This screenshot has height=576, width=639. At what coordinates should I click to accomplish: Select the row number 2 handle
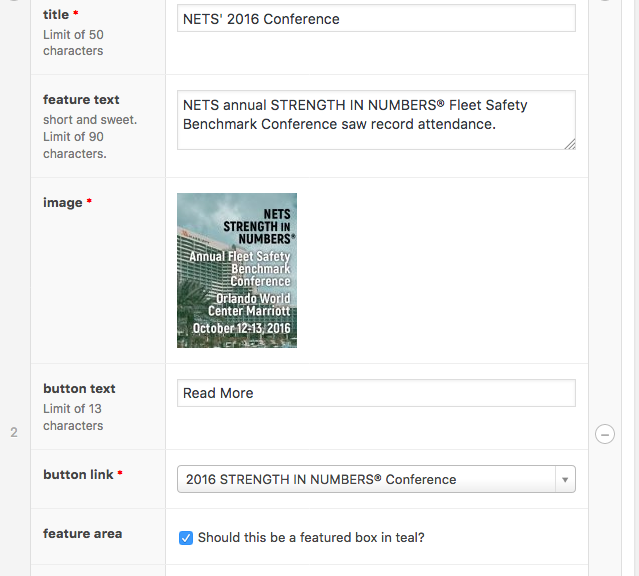click(14, 432)
